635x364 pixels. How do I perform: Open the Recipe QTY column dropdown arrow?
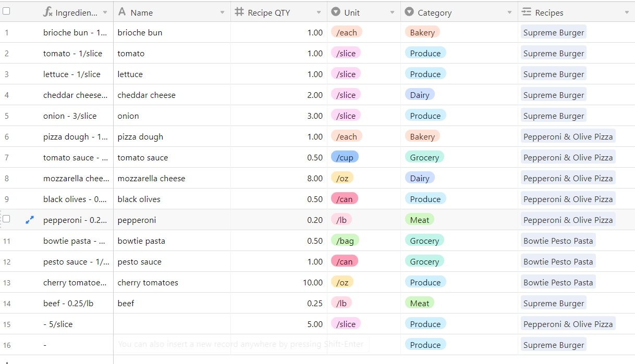pyautogui.click(x=319, y=12)
